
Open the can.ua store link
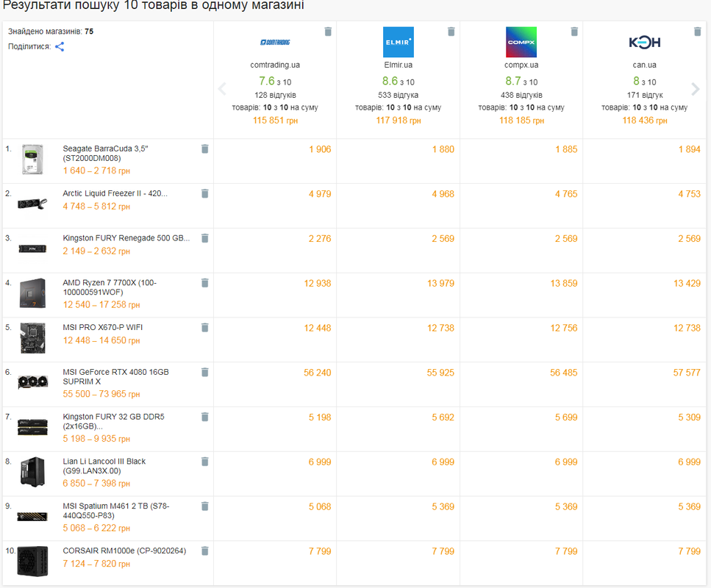point(644,65)
